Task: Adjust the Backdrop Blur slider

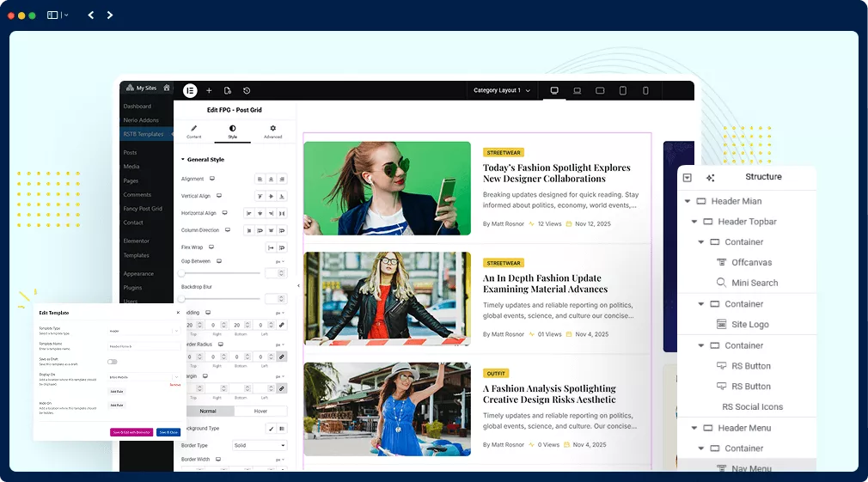Action: [x=220, y=299]
